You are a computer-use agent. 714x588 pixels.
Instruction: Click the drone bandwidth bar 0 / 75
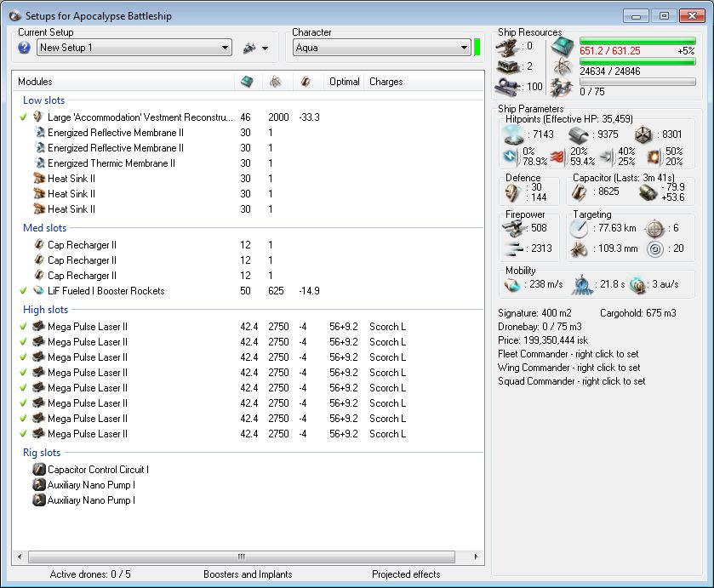pyautogui.click(x=637, y=82)
